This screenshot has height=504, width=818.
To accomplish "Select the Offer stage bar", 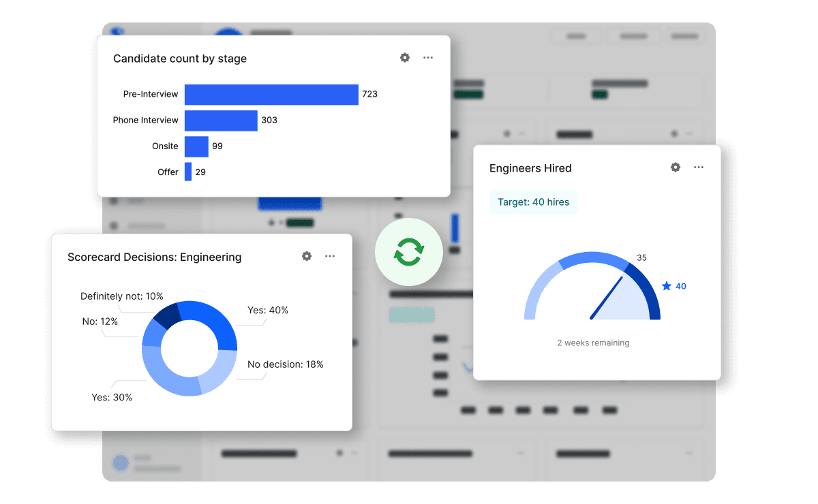I will (188, 172).
